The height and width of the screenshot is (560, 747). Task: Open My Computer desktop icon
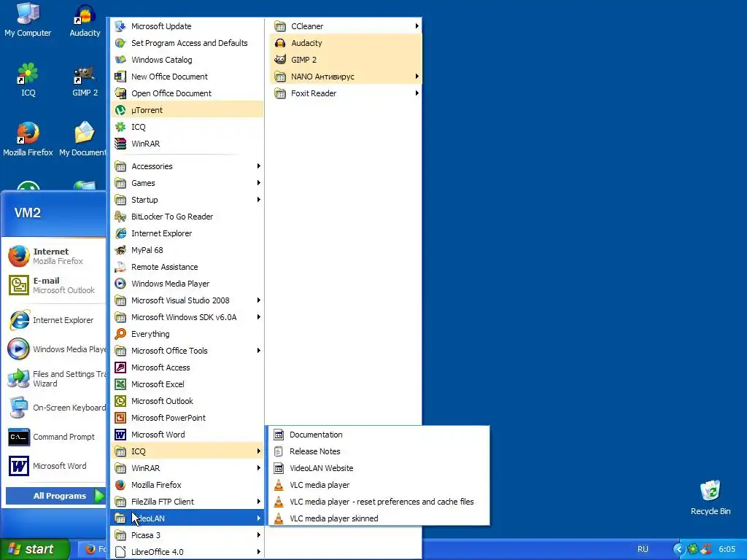(28, 20)
